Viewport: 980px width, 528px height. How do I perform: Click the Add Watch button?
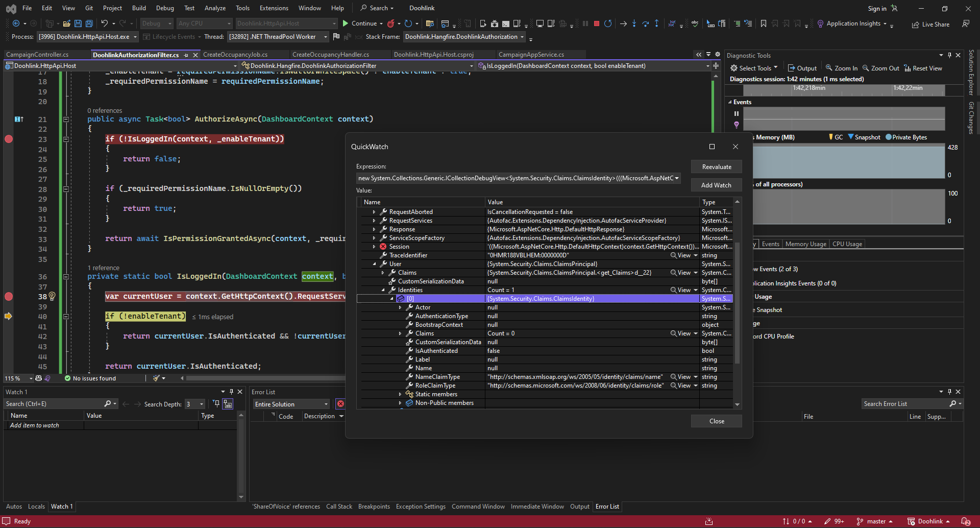(716, 185)
